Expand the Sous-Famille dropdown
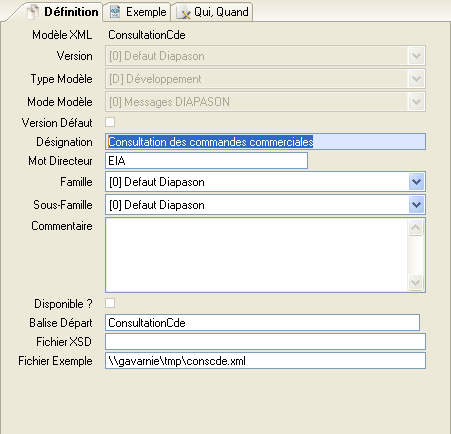451x434 pixels. [416, 204]
